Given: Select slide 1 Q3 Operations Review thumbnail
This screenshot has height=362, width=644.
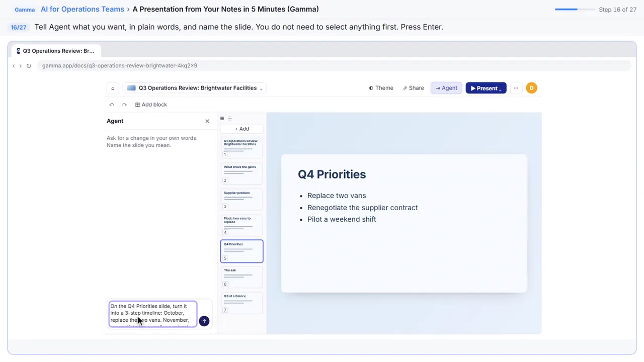Looking at the screenshot, I should 242,148.
